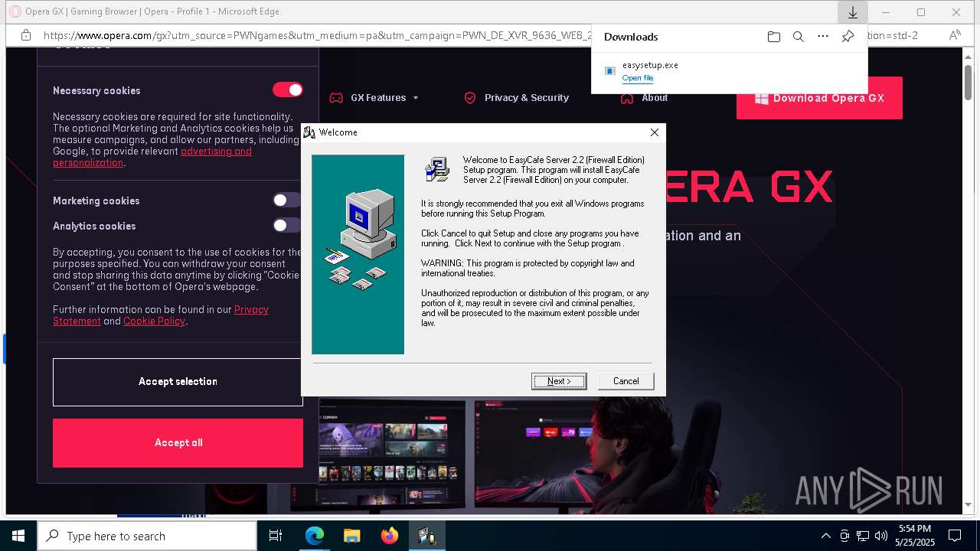
Task: Click Accept all cookies button
Action: 178,443
